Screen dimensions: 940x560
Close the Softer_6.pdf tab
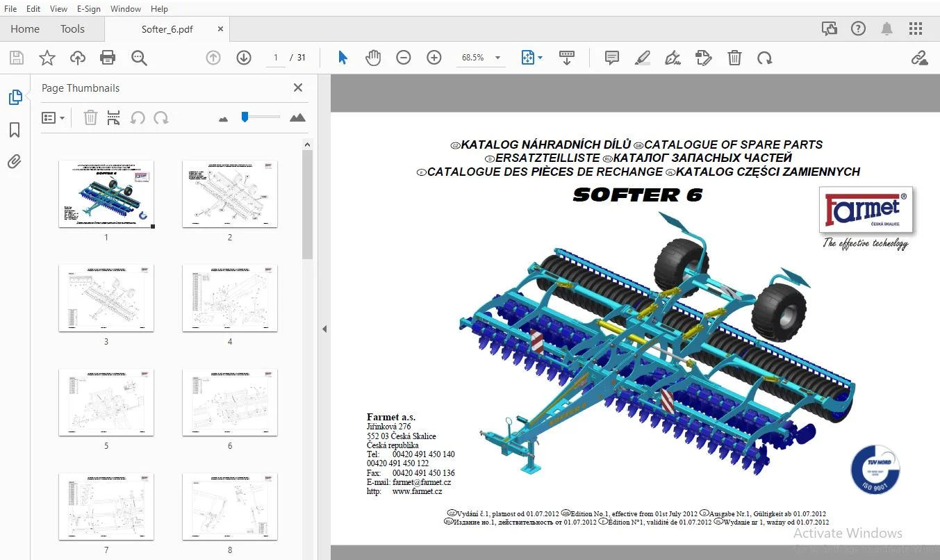point(221,29)
